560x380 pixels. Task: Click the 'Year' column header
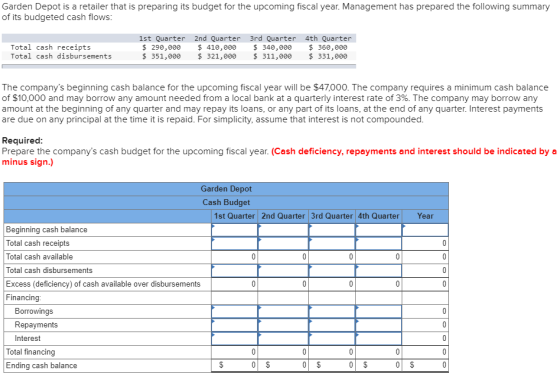coord(425,216)
